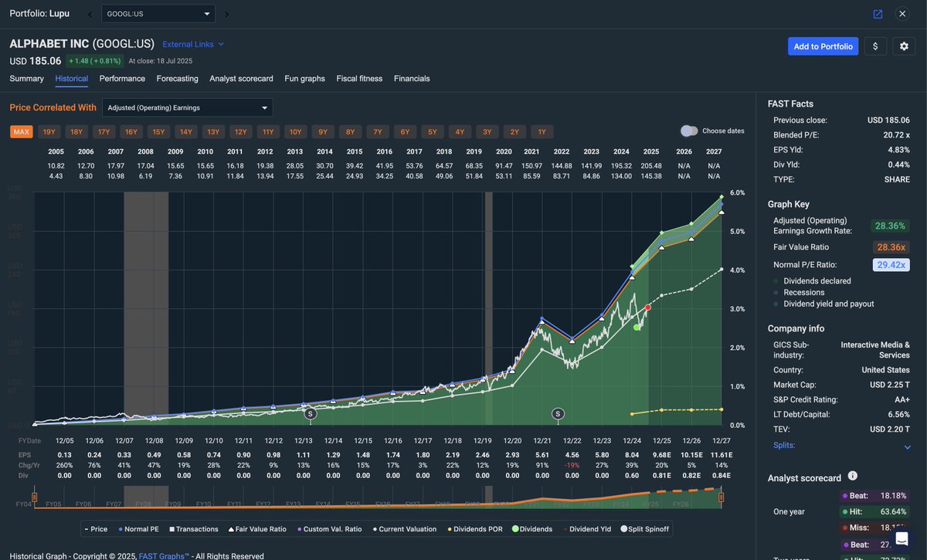Toggle Price series in legend
The width and height of the screenshot is (927, 560).
[97, 529]
